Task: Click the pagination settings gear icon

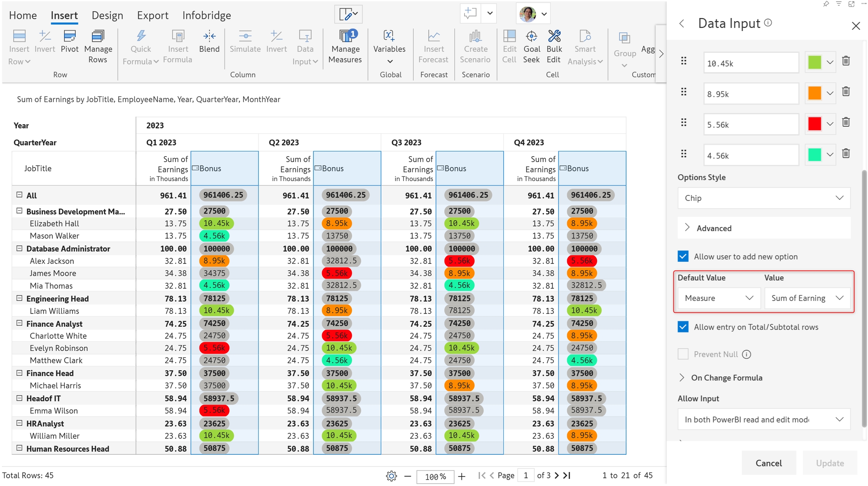Action: tap(391, 476)
